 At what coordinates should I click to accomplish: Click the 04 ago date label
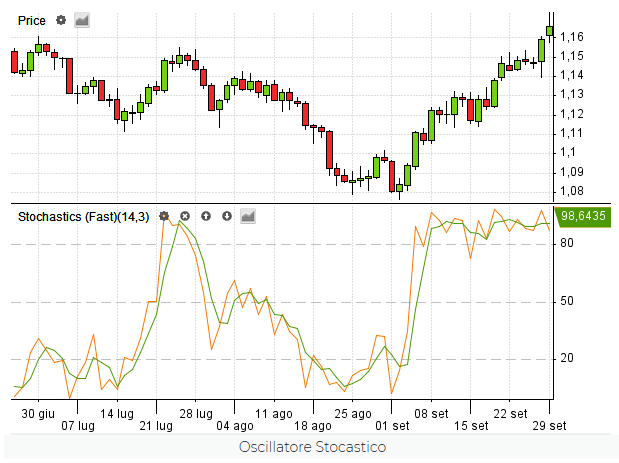(235, 426)
